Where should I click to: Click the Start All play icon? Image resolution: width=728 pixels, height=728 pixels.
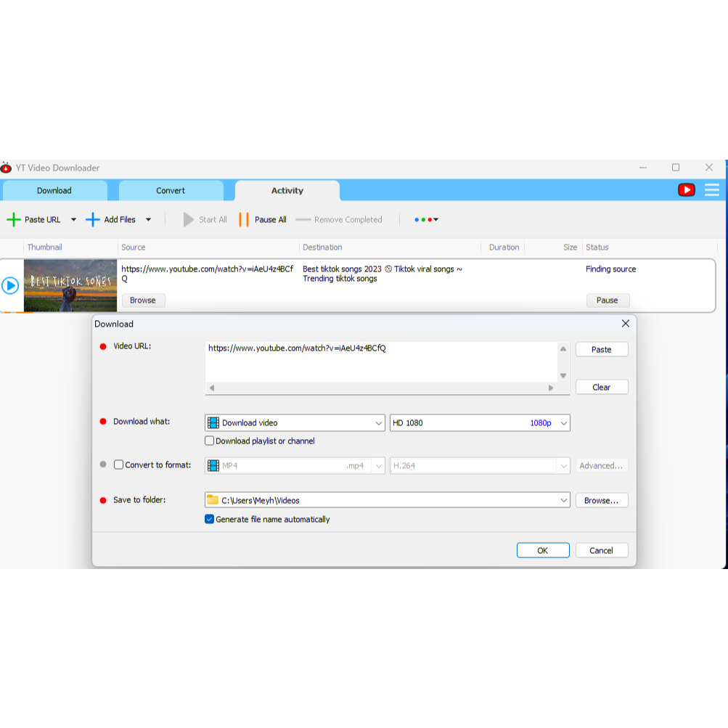[189, 220]
